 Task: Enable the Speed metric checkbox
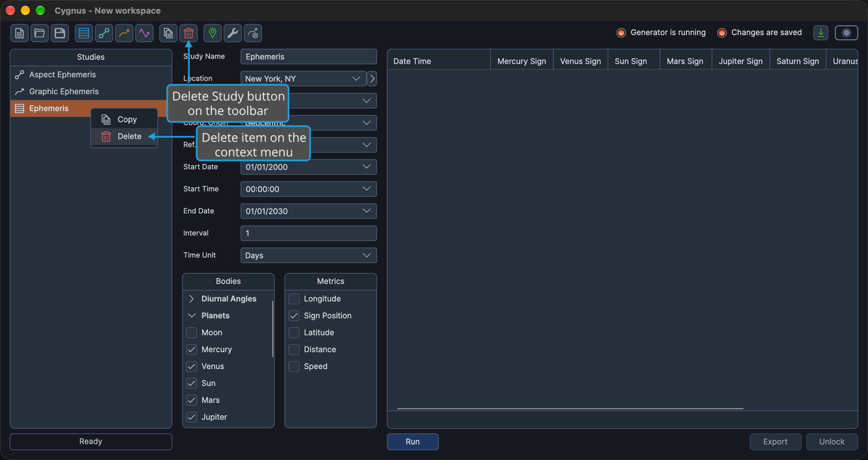(294, 366)
